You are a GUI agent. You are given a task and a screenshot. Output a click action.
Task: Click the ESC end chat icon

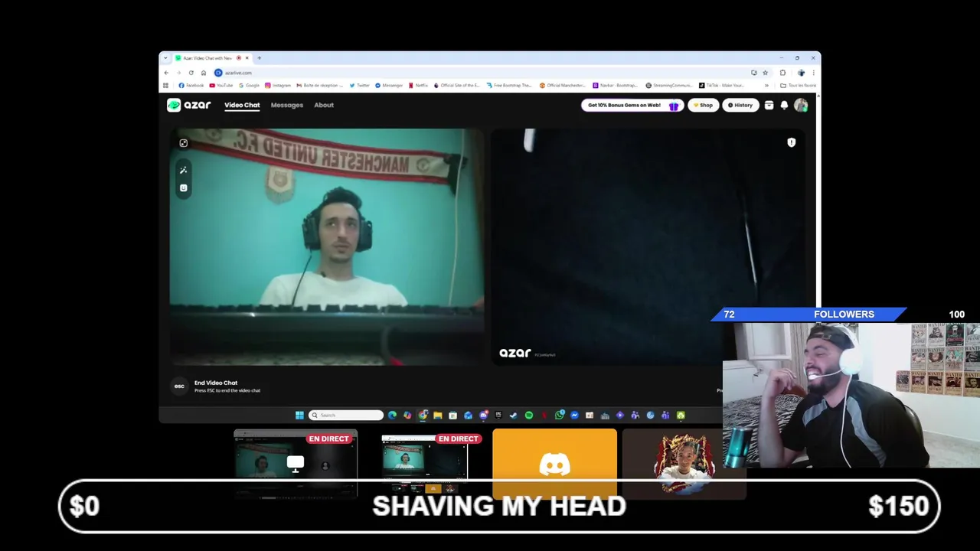[x=179, y=386]
